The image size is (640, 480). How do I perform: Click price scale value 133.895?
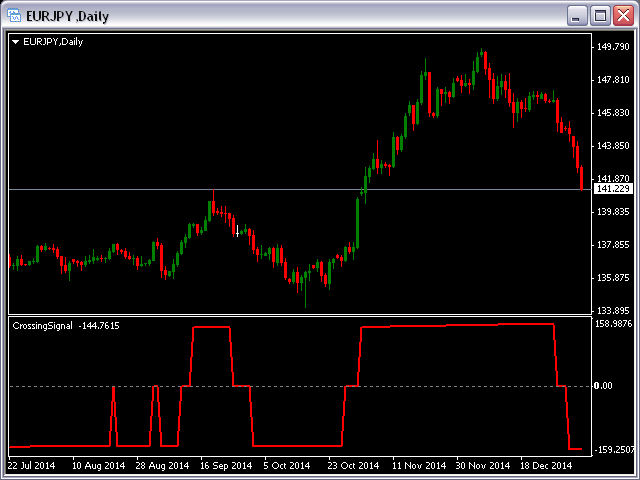click(x=613, y=311)
